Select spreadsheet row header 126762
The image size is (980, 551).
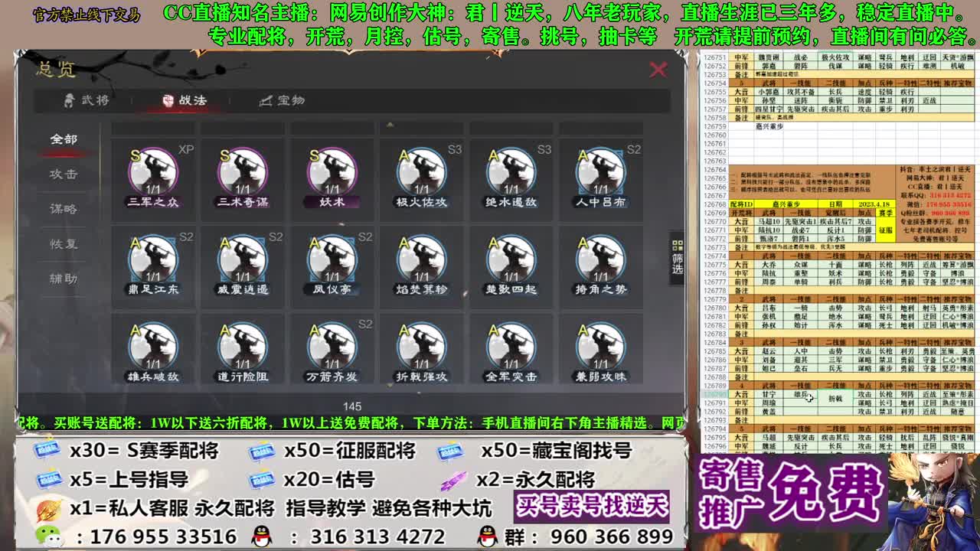click(714, 152)
